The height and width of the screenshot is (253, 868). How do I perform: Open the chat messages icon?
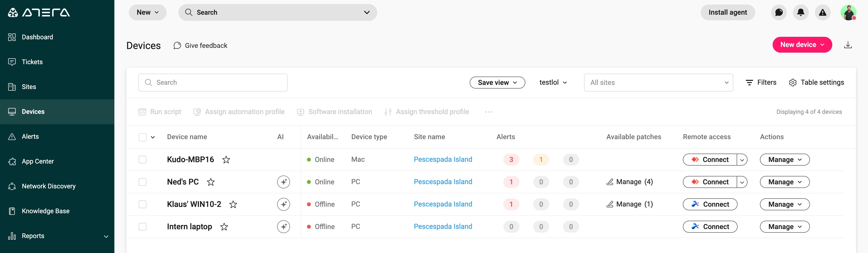point(779,12)
